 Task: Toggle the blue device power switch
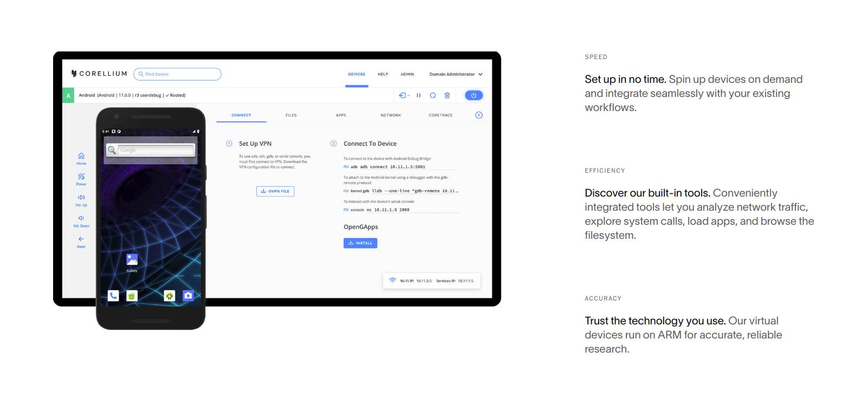click(474, 95)
